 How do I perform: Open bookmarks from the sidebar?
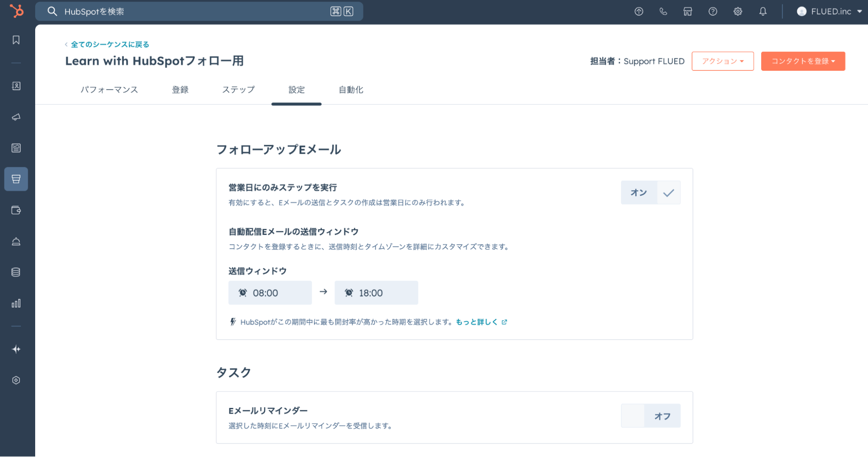tap(16, 40)
